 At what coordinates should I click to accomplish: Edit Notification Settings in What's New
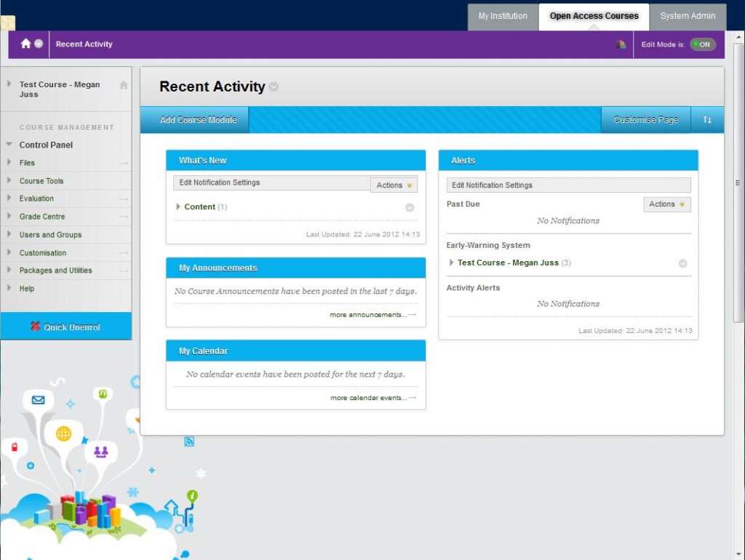click(x=220, y=183)
